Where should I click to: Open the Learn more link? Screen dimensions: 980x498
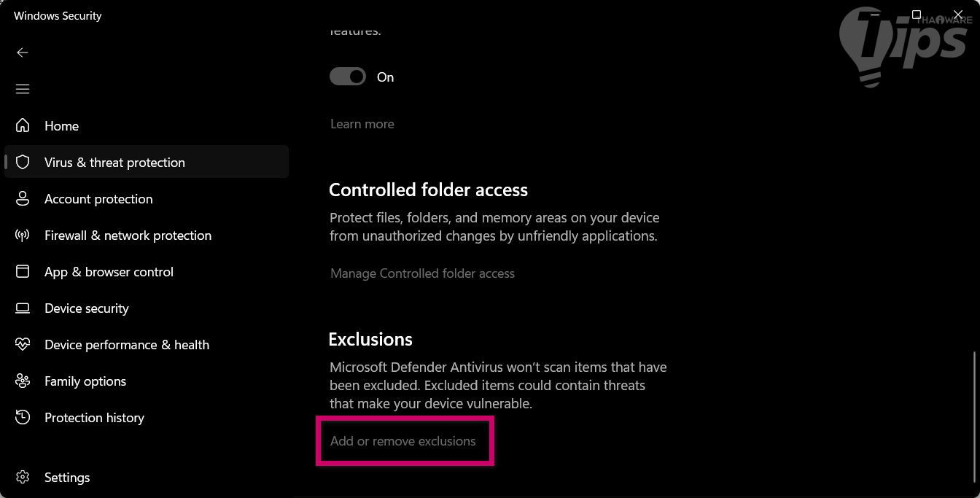362,124
